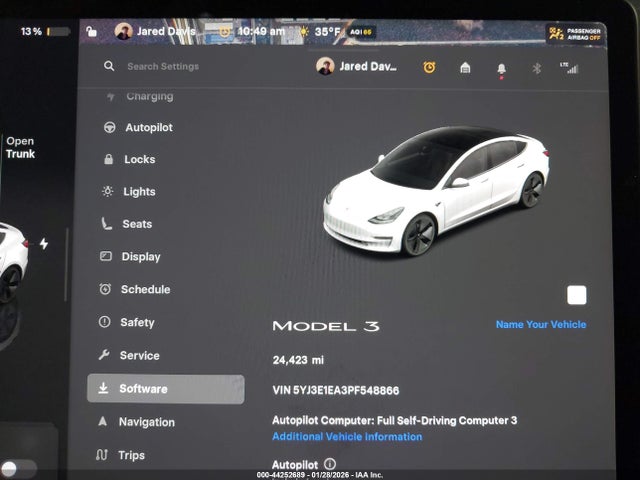Tap the lock icon in status bar
Viewport: 640px width, 480px height.
pyautogui.click(x=92, y=32)
